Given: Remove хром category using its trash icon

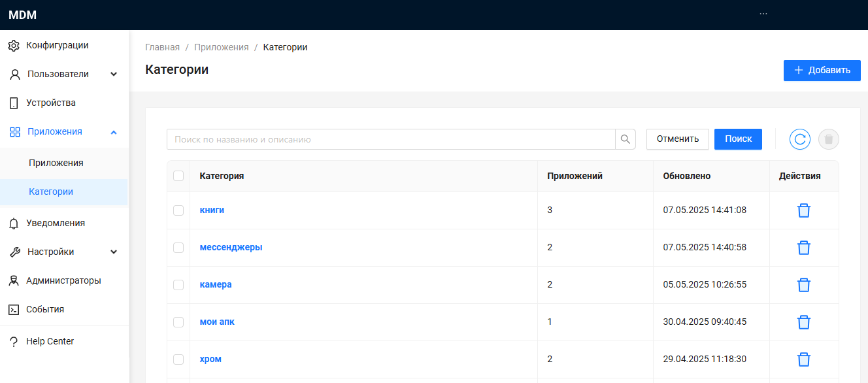Looking at the screenshot, I should coord(804,359).
